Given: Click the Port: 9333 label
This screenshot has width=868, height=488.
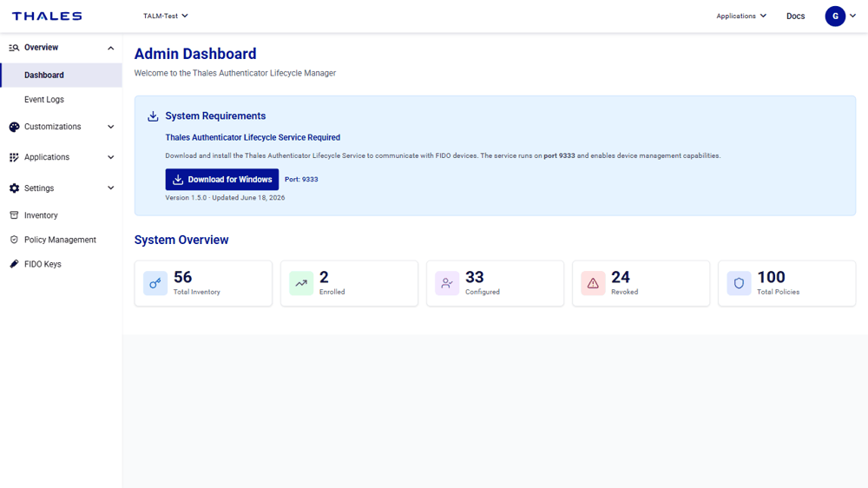Looking at the screenshot, I should click(301, 180).
